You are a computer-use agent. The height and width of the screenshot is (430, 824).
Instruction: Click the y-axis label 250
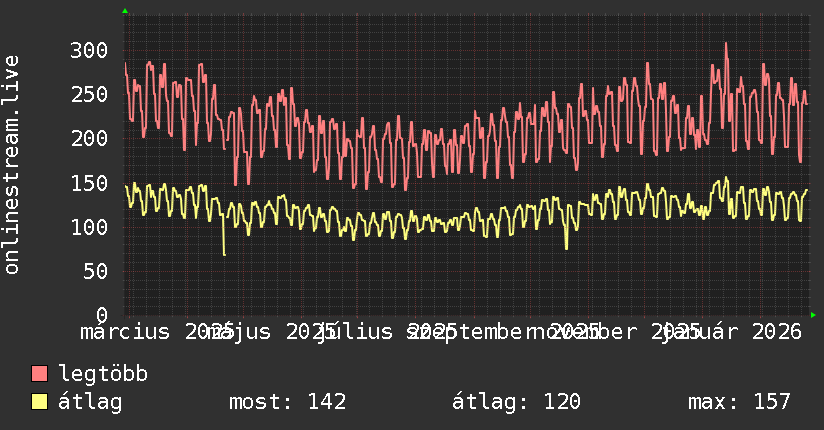point(89,95)
